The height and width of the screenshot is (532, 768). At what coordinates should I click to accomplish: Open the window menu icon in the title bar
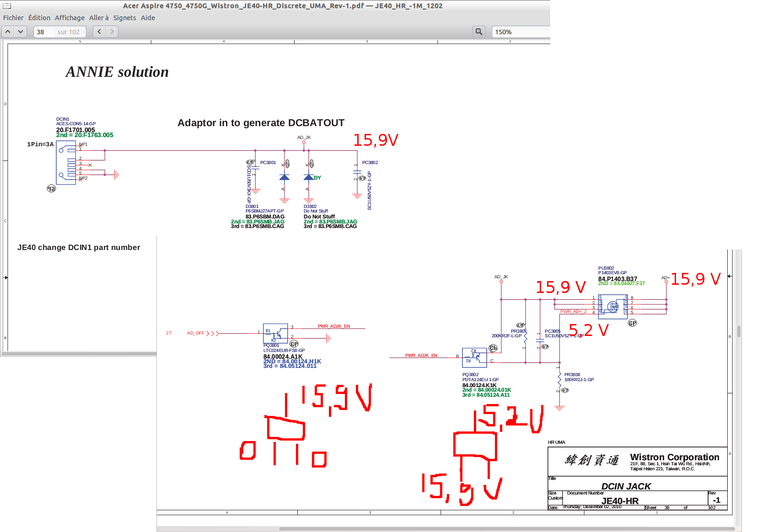(7, 6)
